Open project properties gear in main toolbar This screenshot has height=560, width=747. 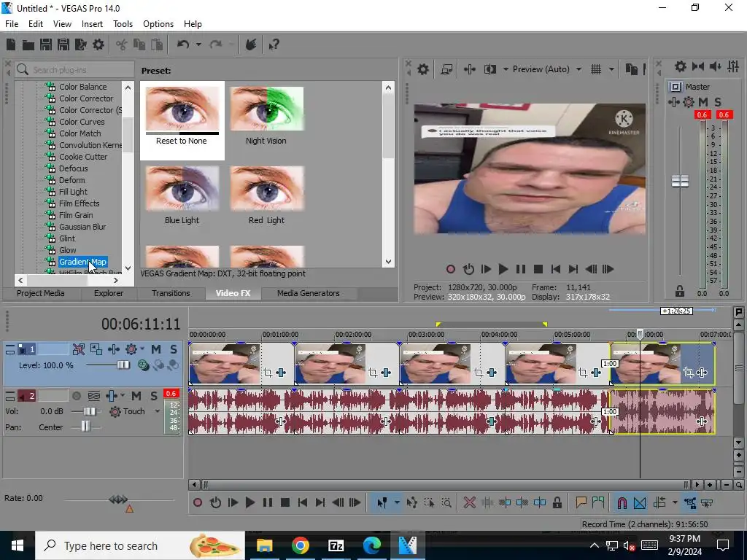98,44
